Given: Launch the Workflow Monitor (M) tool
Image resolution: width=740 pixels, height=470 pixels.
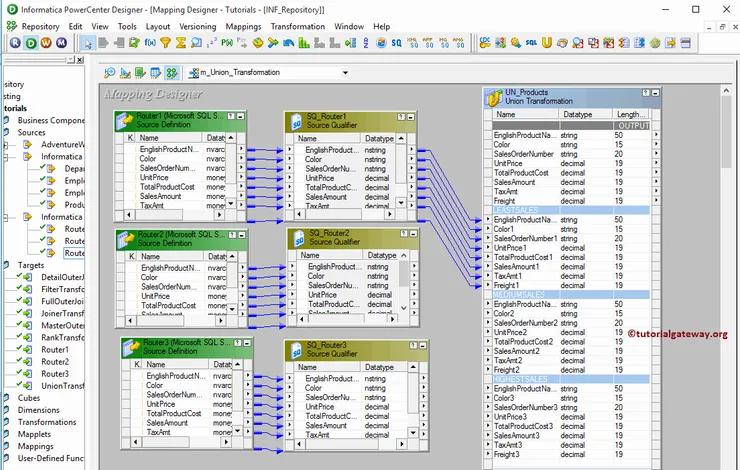Looking at the screenshot, I should pos(61,43).
